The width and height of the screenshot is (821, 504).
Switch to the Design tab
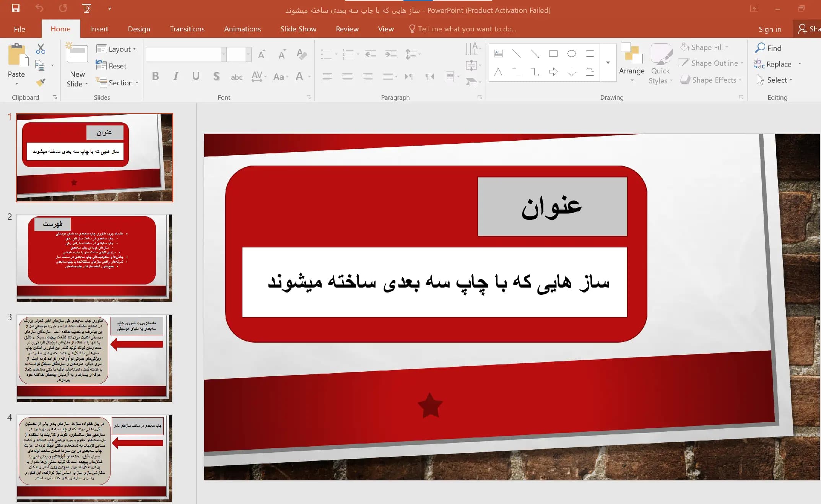click(x=139, y=29)
